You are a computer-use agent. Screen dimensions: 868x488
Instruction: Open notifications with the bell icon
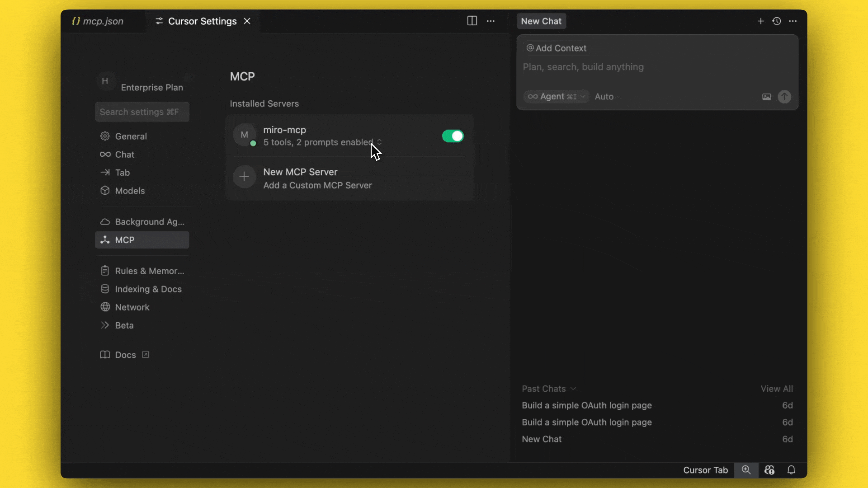coord(791,470)
